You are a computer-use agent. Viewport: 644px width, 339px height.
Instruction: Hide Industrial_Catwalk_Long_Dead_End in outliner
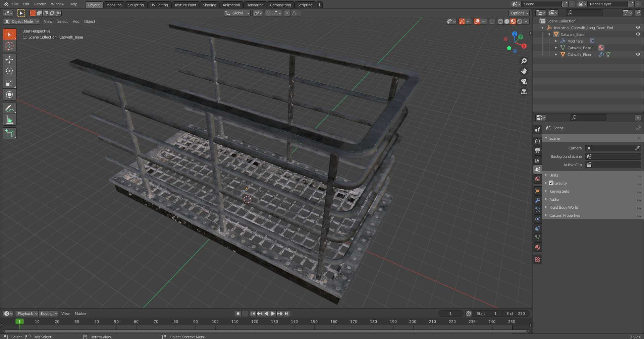[638, 27]
